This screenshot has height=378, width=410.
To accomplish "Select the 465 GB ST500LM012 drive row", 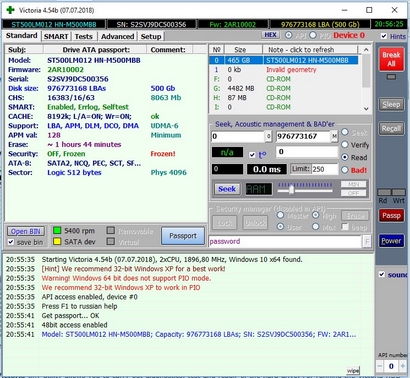I will (284, 60).
